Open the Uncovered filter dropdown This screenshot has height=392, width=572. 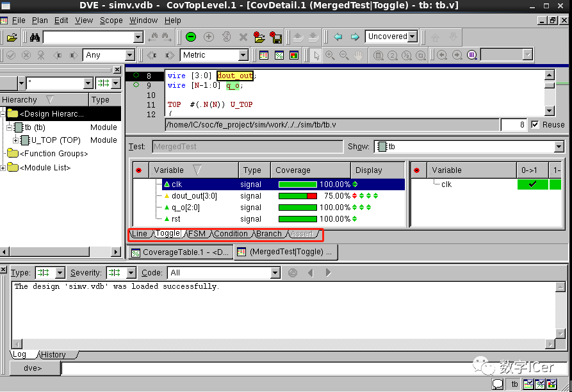pos(391,37)
